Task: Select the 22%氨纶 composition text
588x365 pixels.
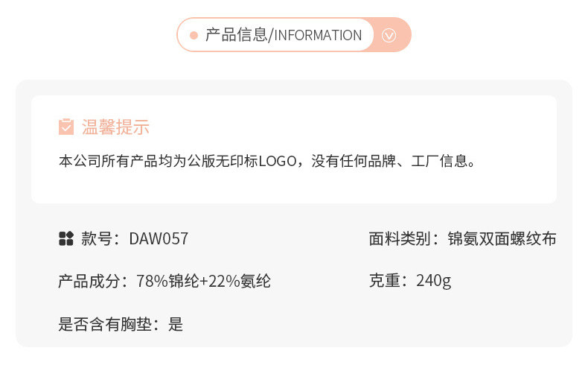Action: [x=239, y=281]
